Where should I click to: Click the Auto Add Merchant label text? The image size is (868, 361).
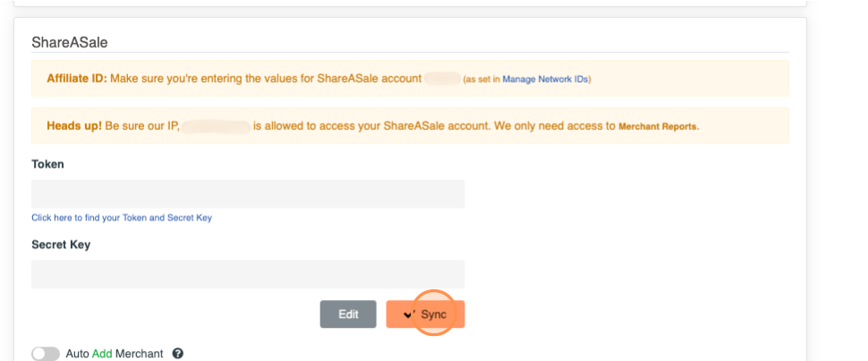click(x=115, y=354)
